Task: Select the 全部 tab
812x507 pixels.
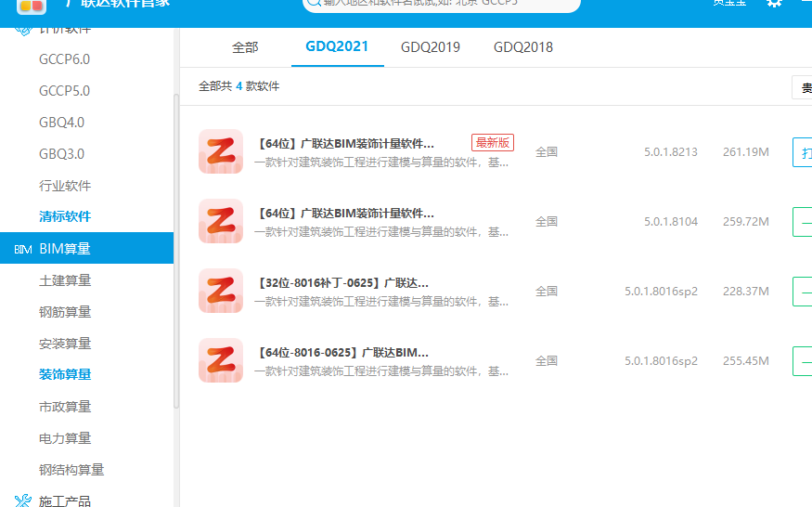Action: [245, 47]
